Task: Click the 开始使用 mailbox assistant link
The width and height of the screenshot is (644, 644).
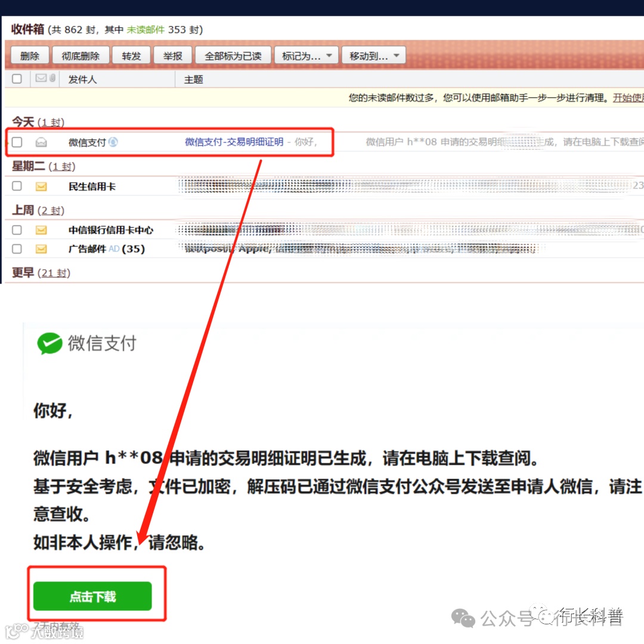Action: [x=628, y=98]
